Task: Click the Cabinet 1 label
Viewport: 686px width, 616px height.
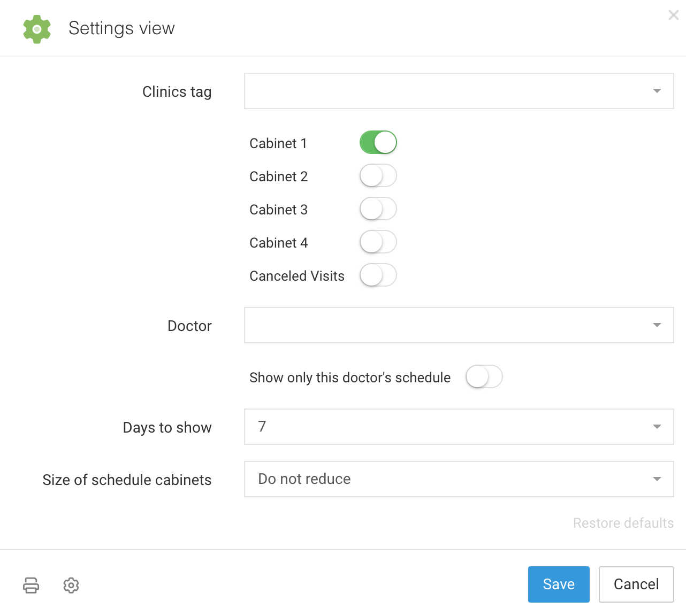Action: 278,143
